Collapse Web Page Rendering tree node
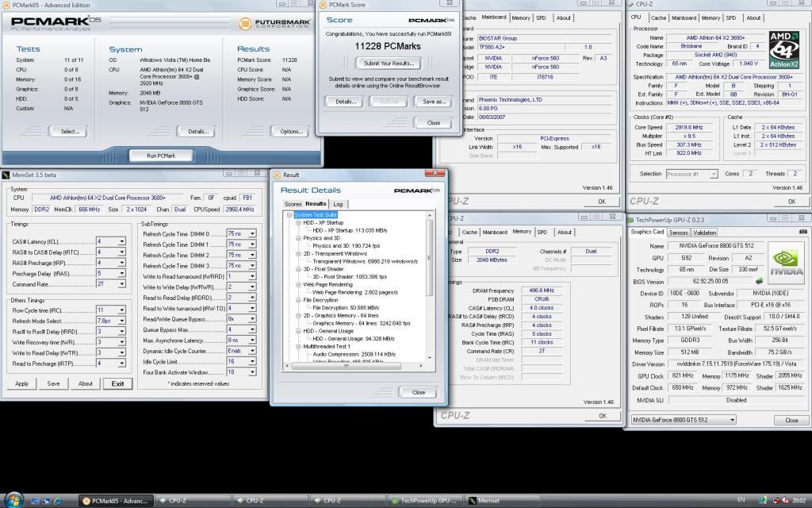The image size is (812, 508). tap(298, 285)
